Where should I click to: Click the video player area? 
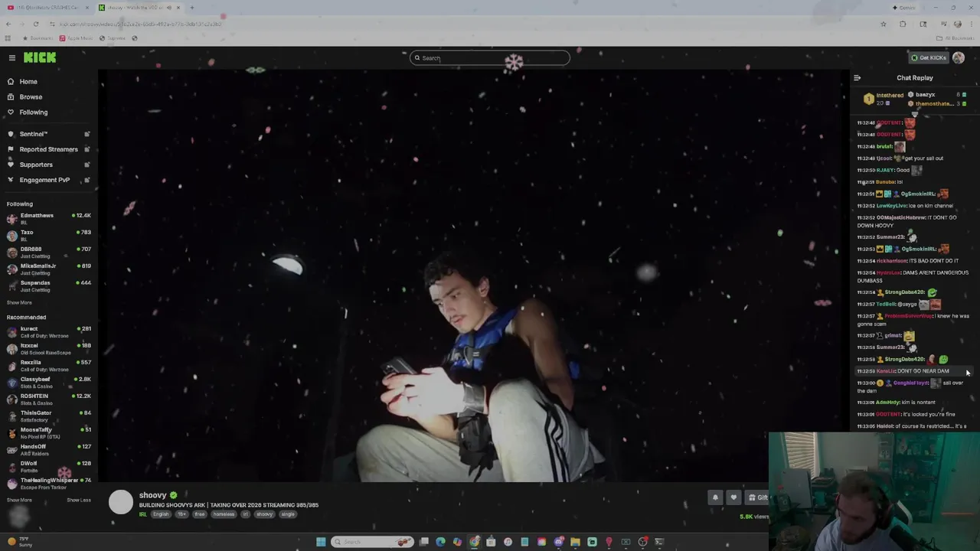tap(473, 275)
